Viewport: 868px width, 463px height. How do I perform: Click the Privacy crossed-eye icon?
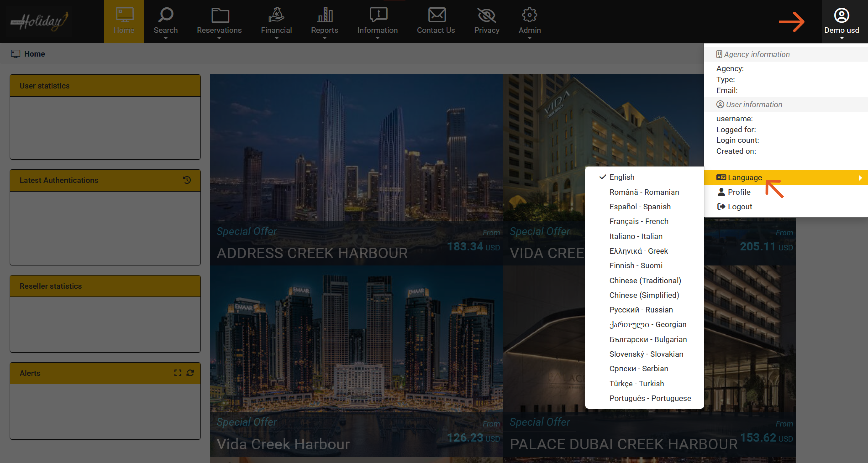click(x=486, y=16)
